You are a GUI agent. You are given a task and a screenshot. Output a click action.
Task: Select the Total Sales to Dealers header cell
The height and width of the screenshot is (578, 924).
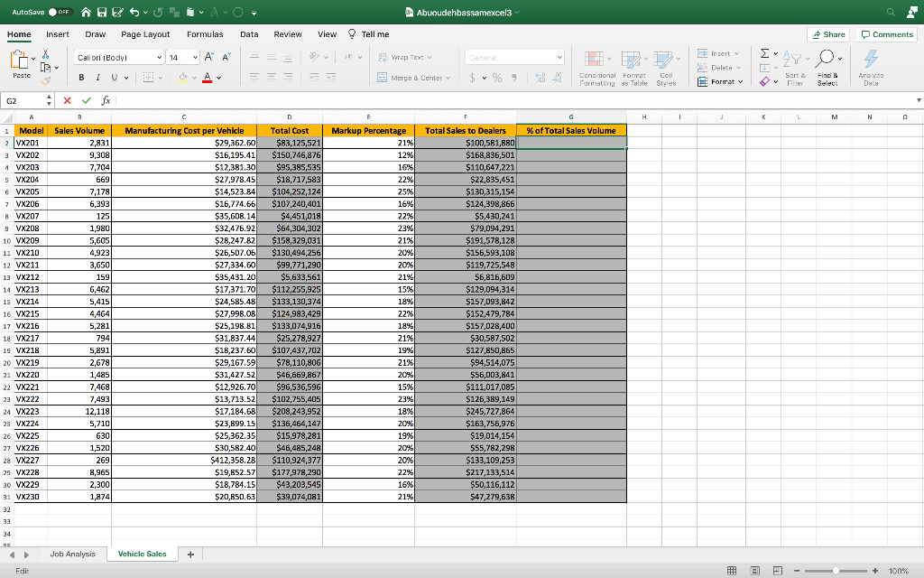[466, 130]
